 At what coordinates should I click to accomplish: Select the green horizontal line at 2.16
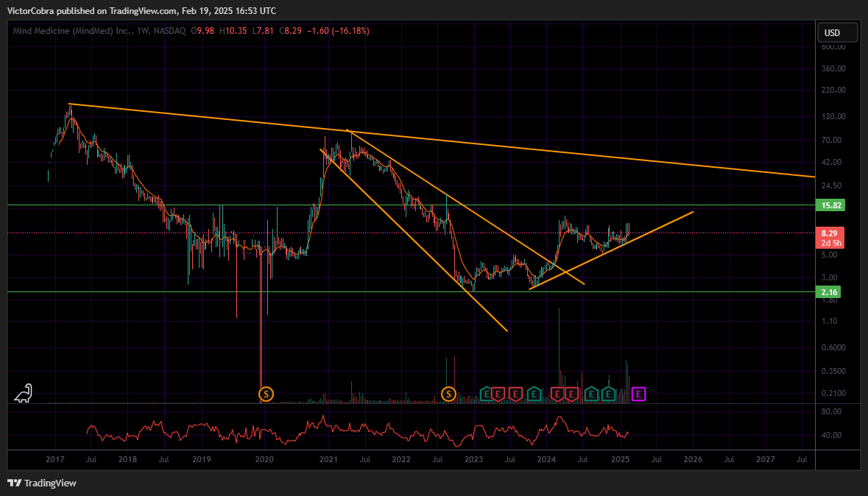[x=411, y=291]
